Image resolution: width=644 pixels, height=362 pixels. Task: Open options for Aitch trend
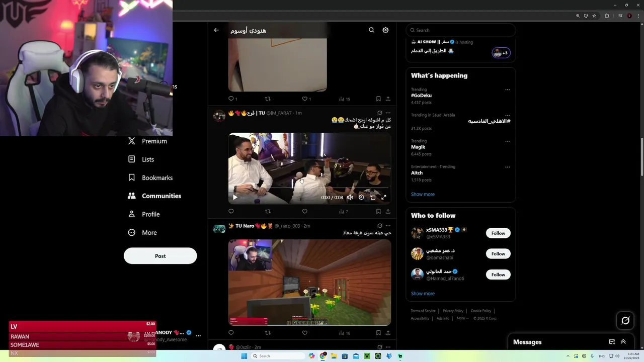pos(507,167)
